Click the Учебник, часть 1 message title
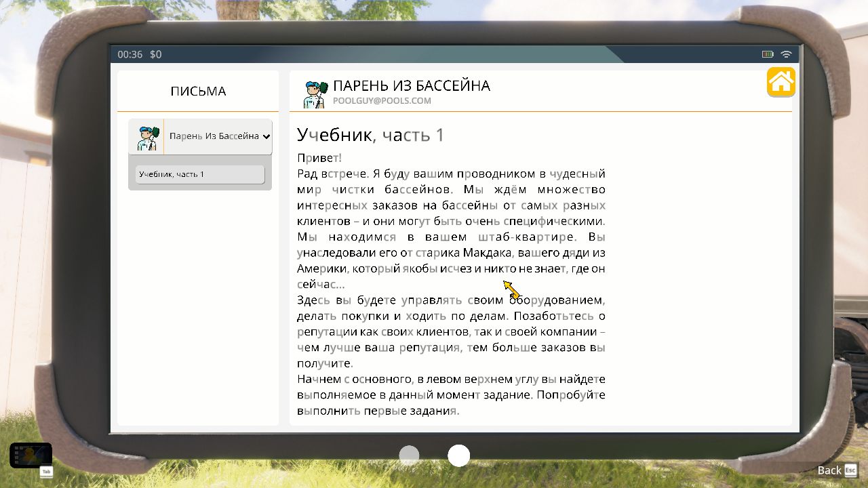 click(x=370, y=135)
